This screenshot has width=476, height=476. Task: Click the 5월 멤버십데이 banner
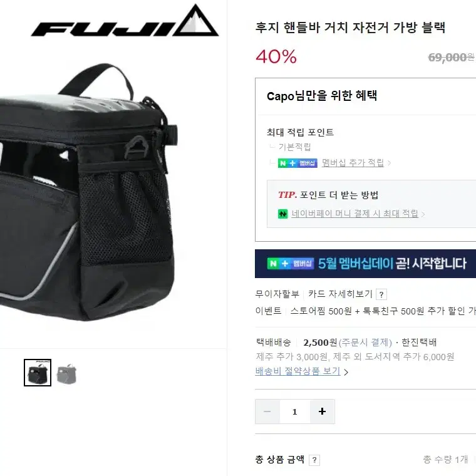pos(365,264)
